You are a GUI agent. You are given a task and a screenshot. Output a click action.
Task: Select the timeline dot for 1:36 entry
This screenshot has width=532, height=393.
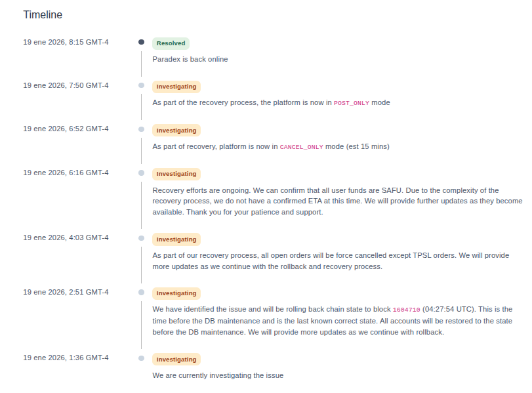[x=142, y=358]
